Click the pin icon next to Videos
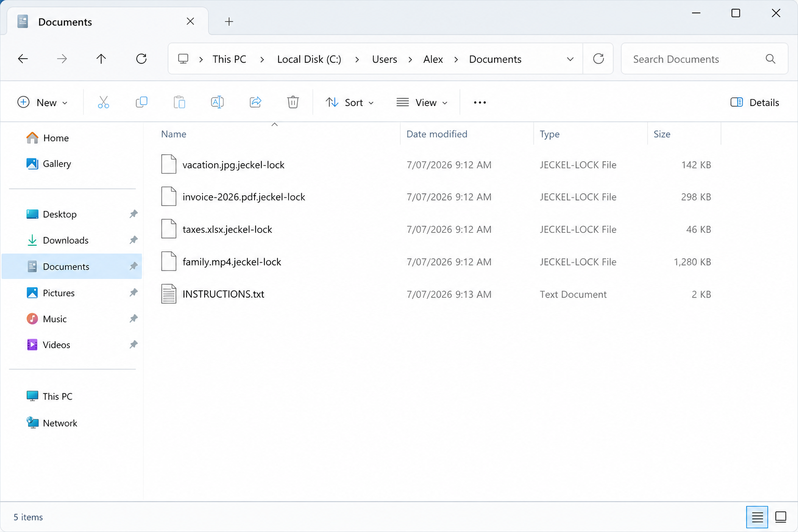 click(134, 344)
